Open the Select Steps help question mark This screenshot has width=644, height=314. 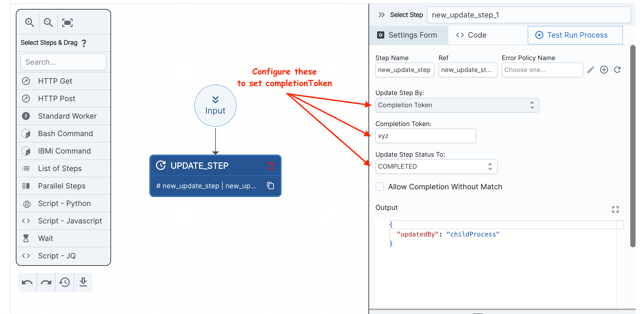(x=84, y=43)
